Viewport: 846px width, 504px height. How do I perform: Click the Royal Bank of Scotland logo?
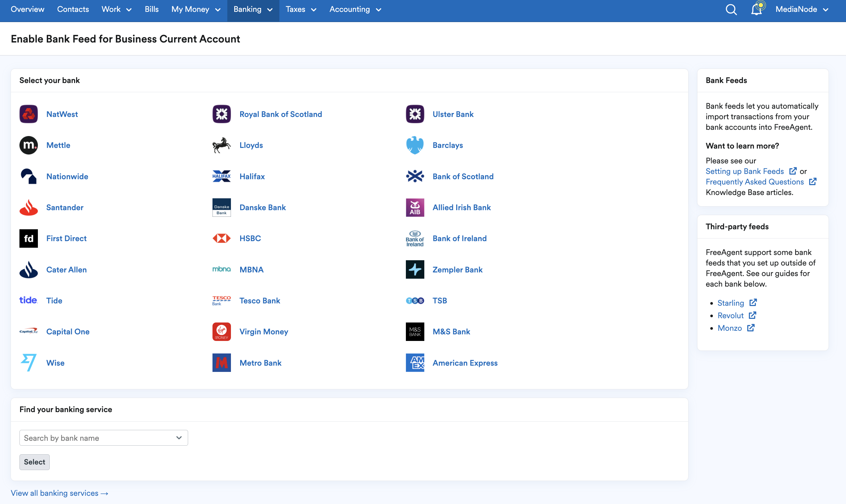[x=221, y=114]
